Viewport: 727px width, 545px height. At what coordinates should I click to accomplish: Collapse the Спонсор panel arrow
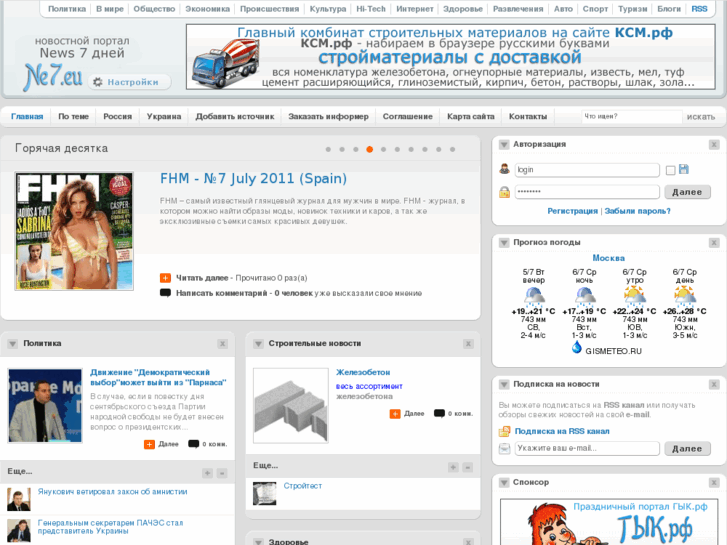(x=504, y=483)
